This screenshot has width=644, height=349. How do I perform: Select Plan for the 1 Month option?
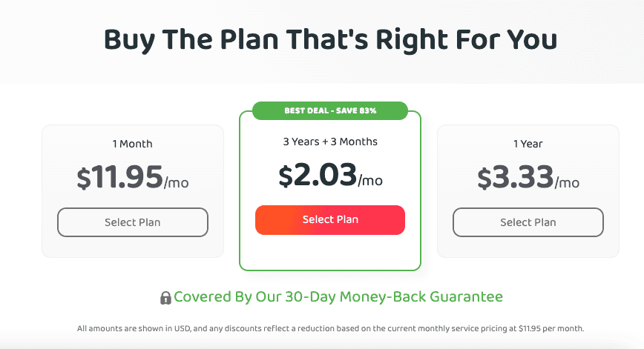[133, 222]
